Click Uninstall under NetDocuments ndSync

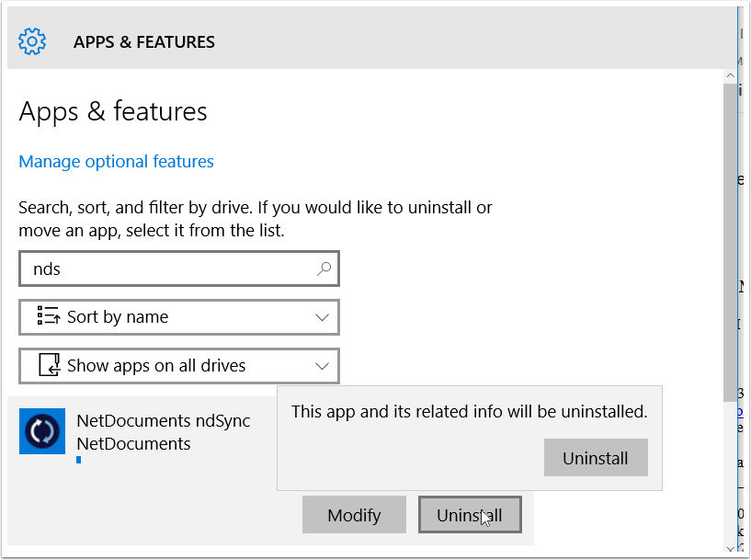[469, 514]
